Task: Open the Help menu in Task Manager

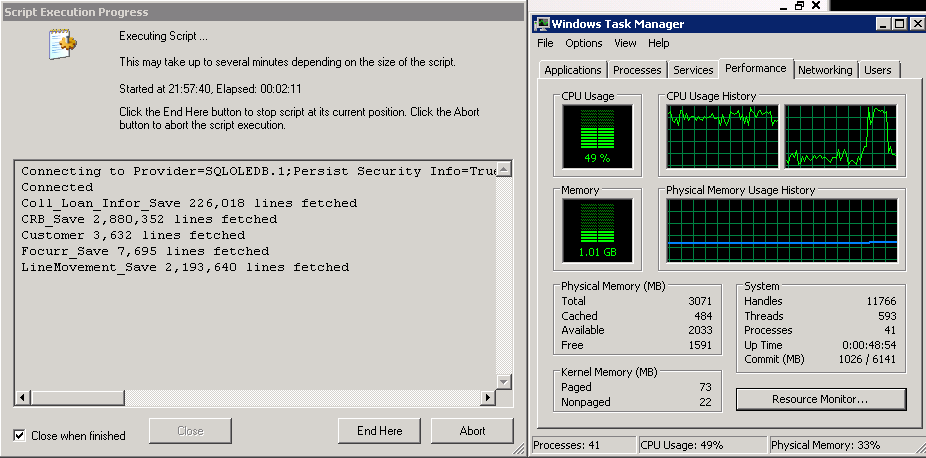Action: 658,43
